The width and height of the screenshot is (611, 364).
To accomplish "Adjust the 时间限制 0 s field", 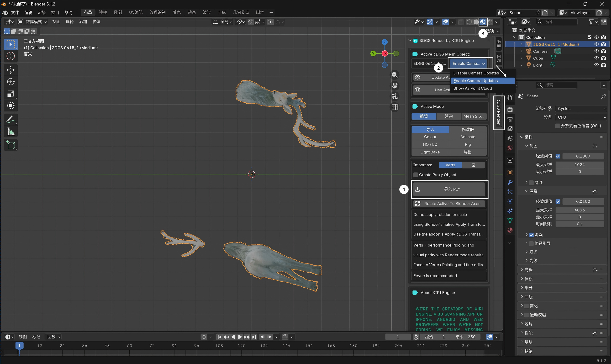I will click(x=580, y=224).
